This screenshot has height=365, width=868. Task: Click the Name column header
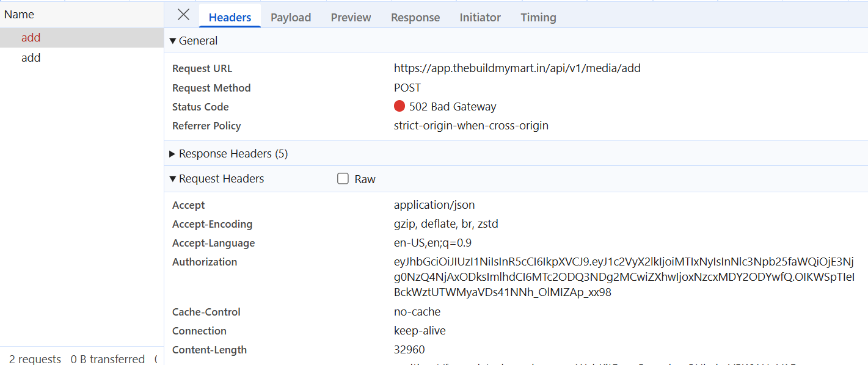(20, 15)
